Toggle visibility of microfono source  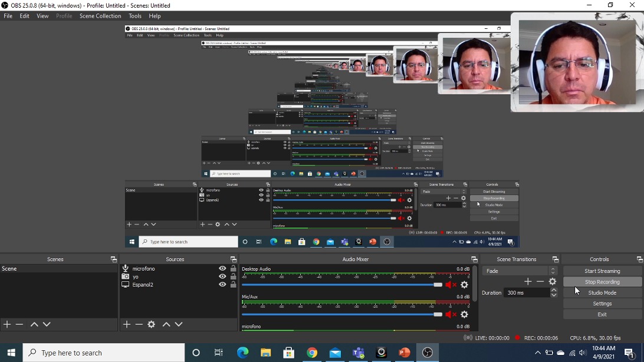pos(222,268)
